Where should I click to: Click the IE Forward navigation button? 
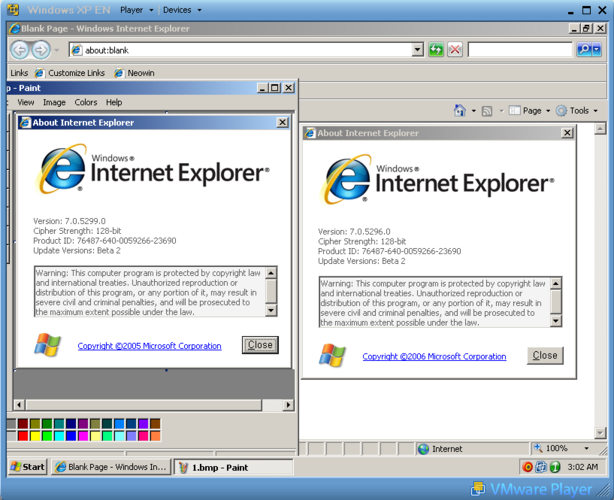[x=41, y=49]
